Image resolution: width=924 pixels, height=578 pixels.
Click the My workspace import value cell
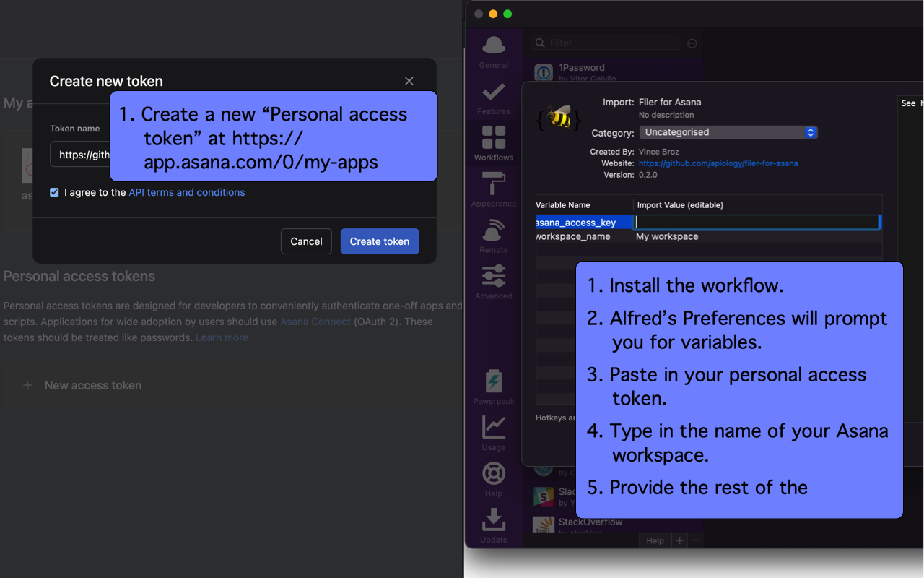667,236
